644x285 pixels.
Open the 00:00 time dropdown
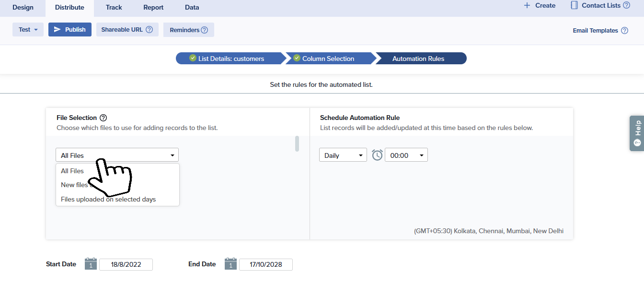[406, 155]
